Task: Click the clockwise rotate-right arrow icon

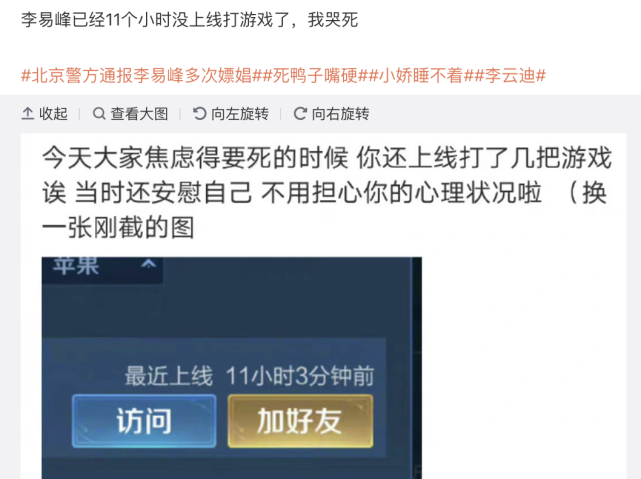Action: (300, 113)
